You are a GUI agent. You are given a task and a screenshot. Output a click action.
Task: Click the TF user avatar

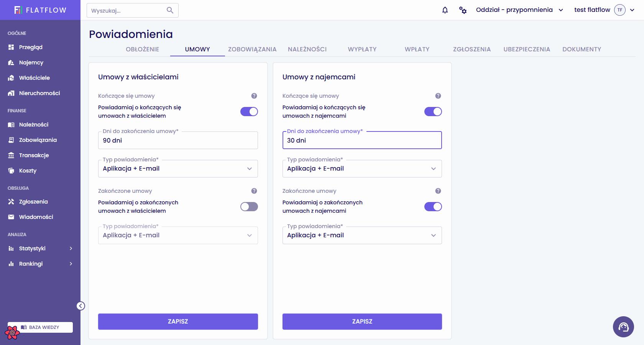click(x=620, y=10)
